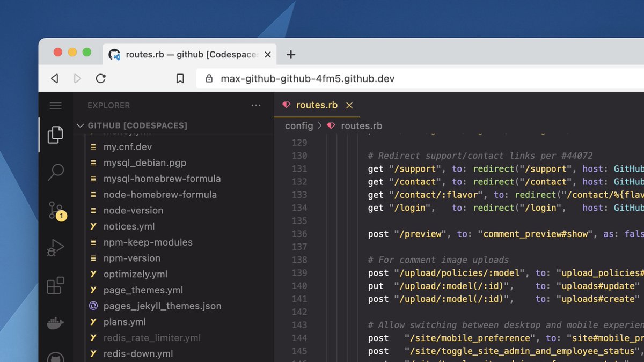Click the config breadcrumb dropdown
The width and height of the screenshot is (644, 362).
click(x=298, y=125)
